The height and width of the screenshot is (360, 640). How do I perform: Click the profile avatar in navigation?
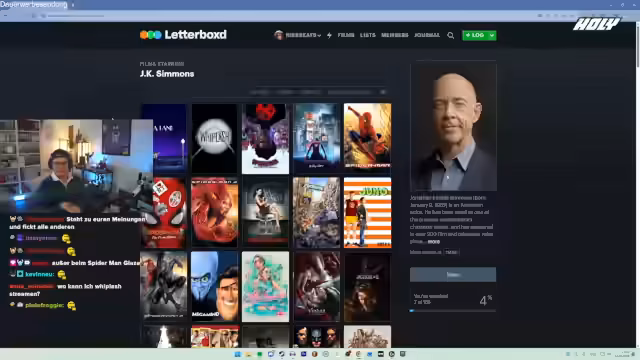pyautogui.click(x=279, y=35)
